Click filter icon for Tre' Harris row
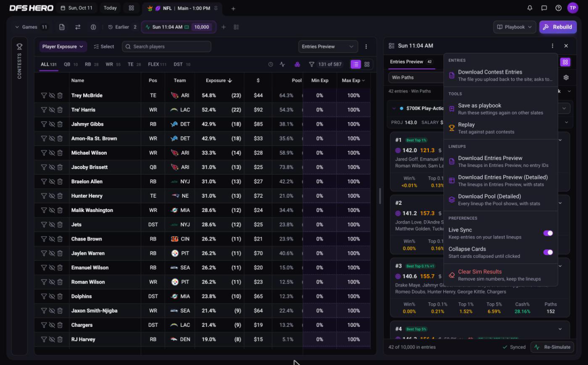This screenshot has height=365, width=588. coord(44,110)
